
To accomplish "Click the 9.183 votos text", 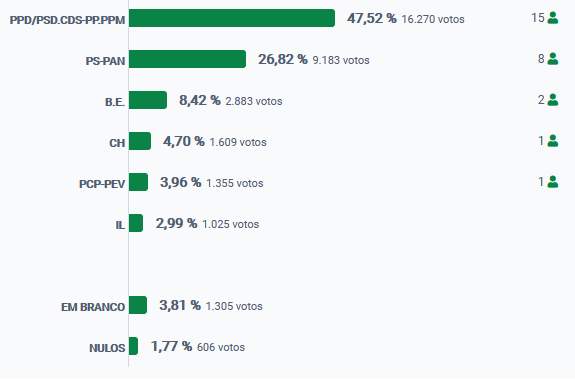I will 341,60.
